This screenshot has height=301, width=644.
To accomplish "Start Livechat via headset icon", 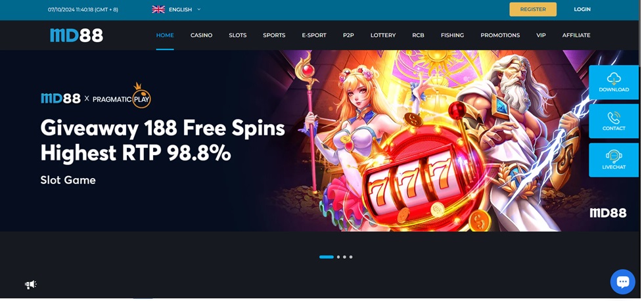I will [614, 160].
